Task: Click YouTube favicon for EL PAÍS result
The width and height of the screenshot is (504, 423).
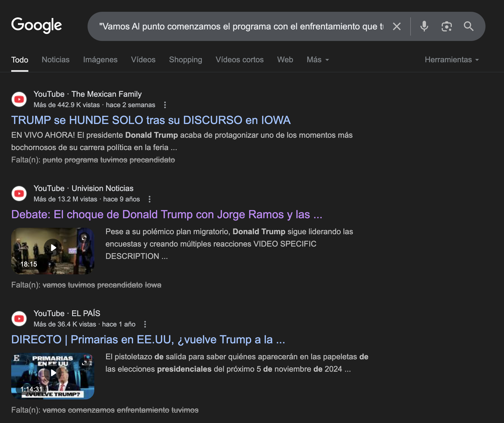Action: pyautogui.click(x=19, y=319)
